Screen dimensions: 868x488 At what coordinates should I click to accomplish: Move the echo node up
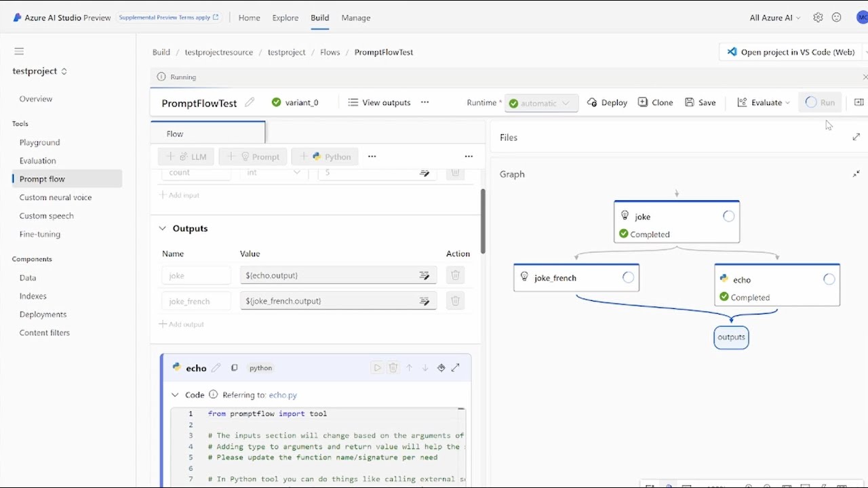(x=409, y=368)
